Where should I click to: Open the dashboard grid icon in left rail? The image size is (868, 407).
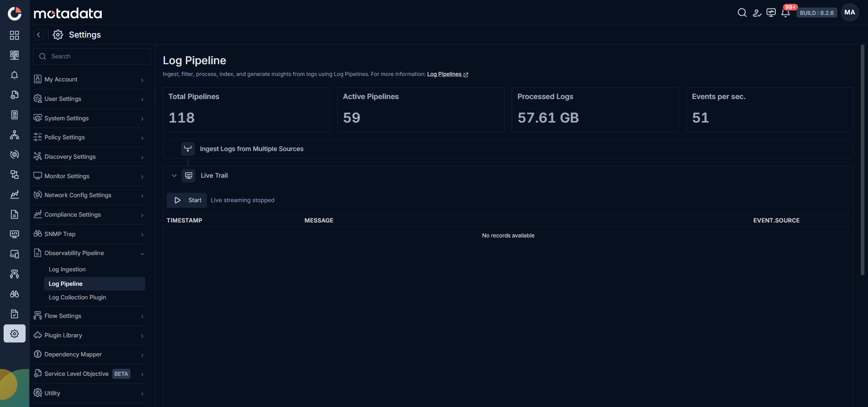(14, 35)
